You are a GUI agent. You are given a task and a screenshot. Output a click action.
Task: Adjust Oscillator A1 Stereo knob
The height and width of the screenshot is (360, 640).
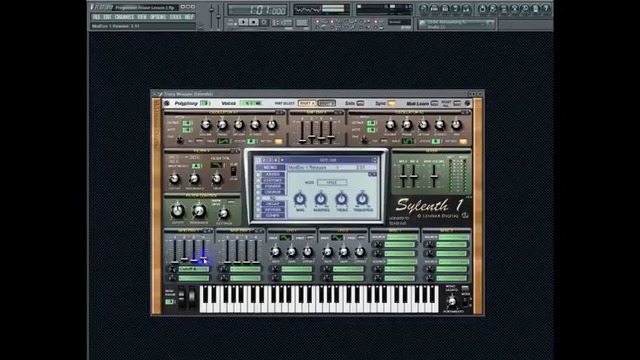coord(256,125)
